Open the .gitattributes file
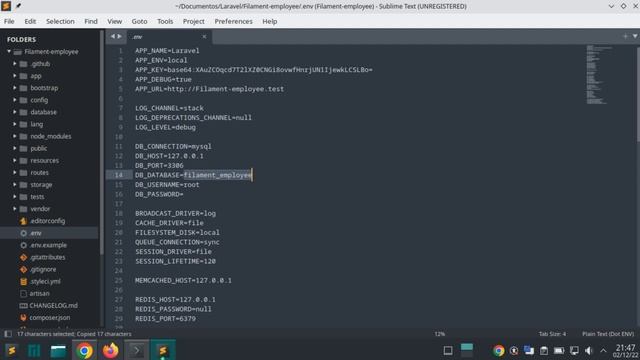 47,257
